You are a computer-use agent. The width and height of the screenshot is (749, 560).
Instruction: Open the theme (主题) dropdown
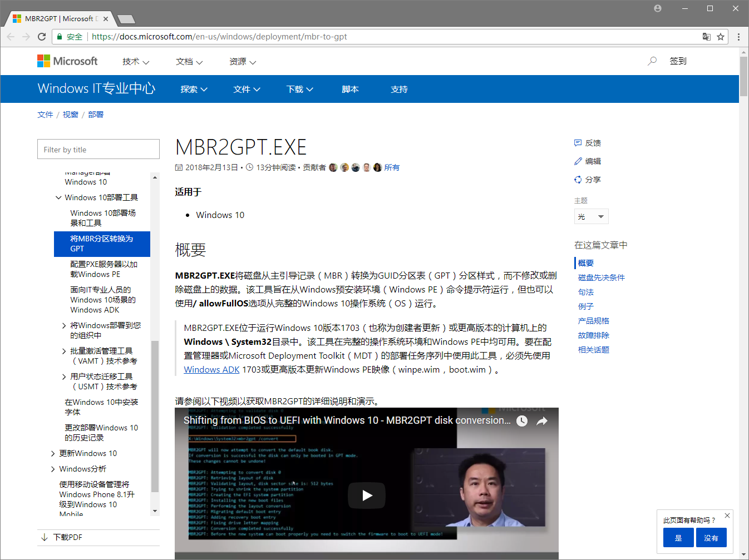coord(591,216)
